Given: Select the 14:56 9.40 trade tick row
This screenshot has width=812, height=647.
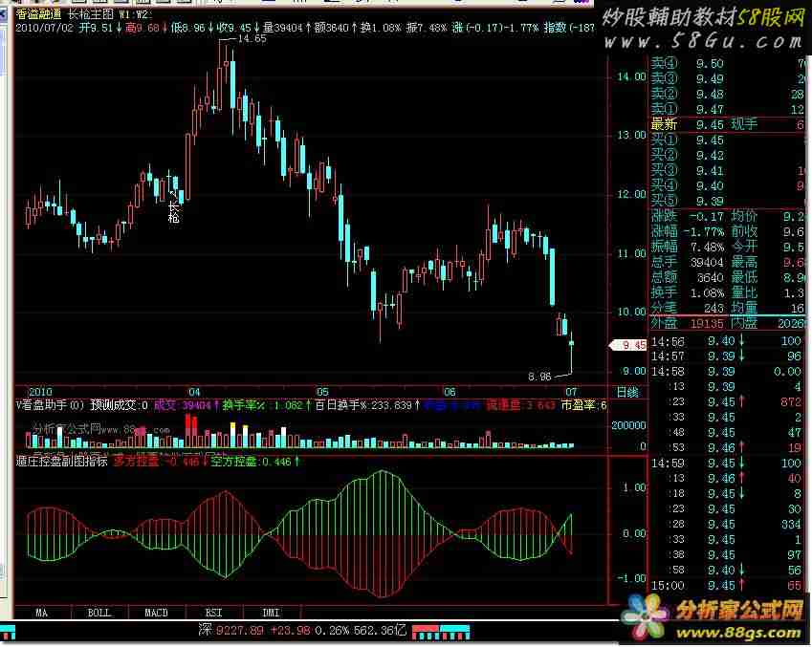Looking at the screenshot, I should [x=727, y=341].
